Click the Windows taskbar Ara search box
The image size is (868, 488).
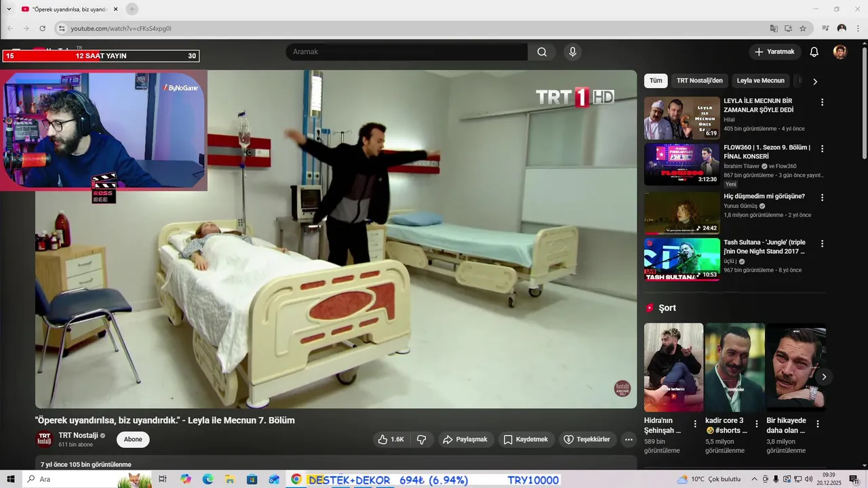point(88,479)
